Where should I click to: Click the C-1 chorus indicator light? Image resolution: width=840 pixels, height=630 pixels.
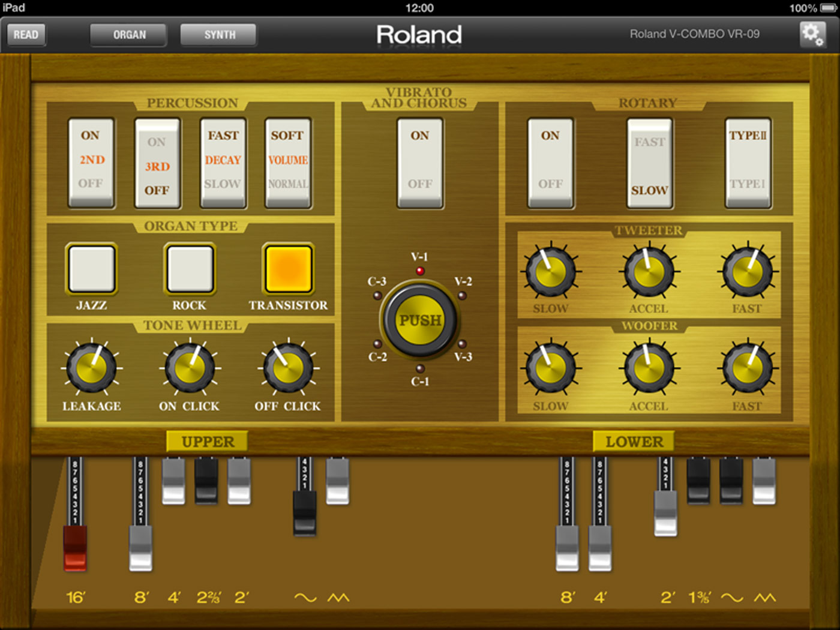420,368
